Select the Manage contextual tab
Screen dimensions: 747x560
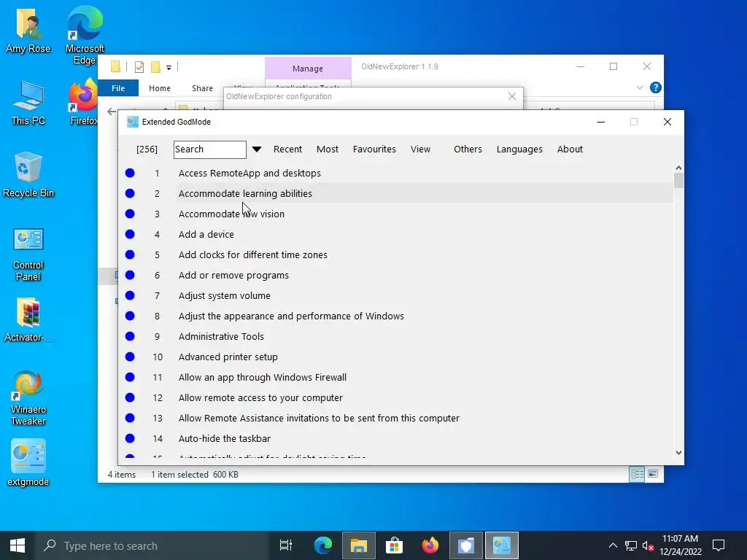pos(308,69)
